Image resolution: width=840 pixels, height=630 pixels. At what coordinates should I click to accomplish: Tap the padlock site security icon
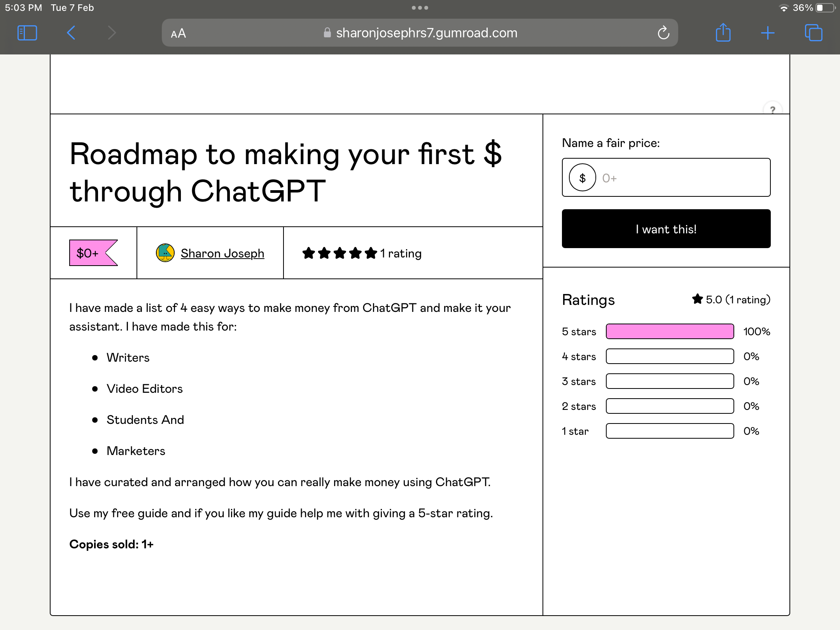[327, 33]
